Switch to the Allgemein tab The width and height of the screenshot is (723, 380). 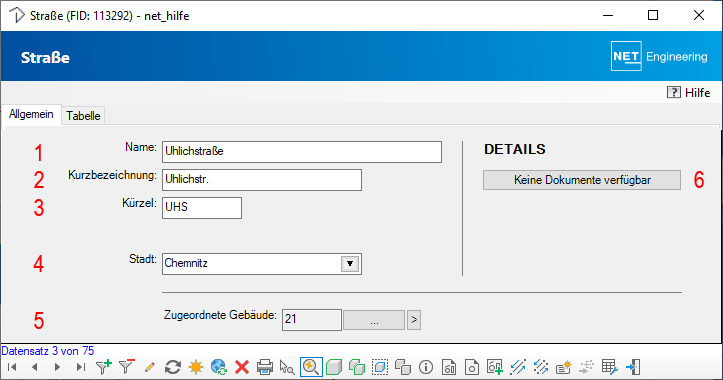point(31,114)
